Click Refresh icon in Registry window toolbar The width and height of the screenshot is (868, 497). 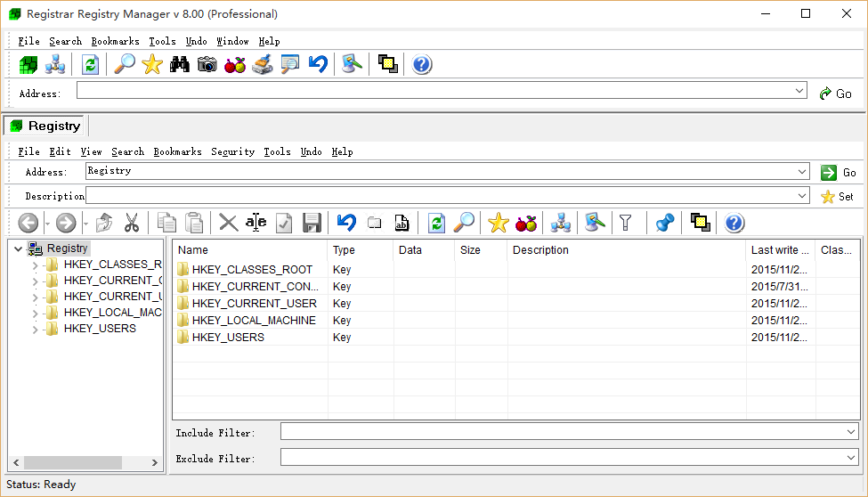(436, 223)
